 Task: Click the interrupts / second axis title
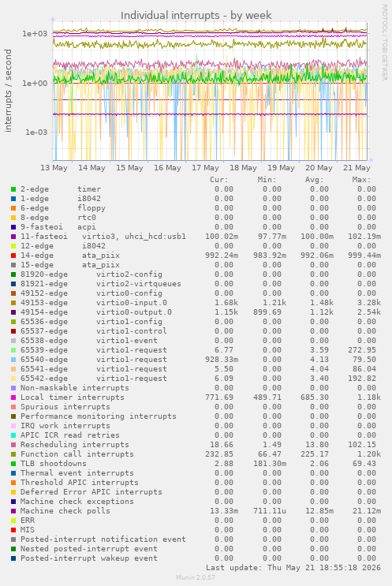click(x=8, y=91)
